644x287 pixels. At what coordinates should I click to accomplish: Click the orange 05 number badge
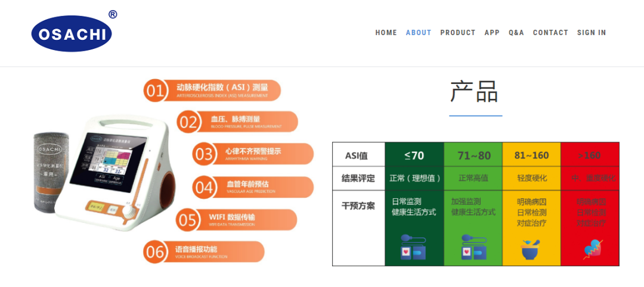point(187,220)
